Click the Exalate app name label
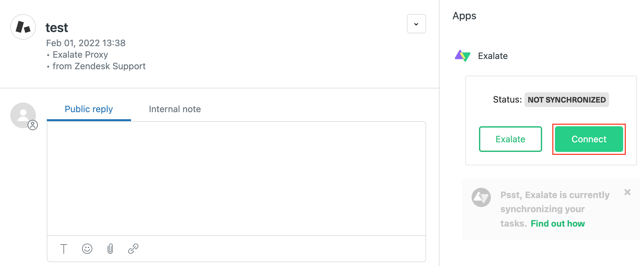Viewport: 644px width, 266px height. coord(493,56)
